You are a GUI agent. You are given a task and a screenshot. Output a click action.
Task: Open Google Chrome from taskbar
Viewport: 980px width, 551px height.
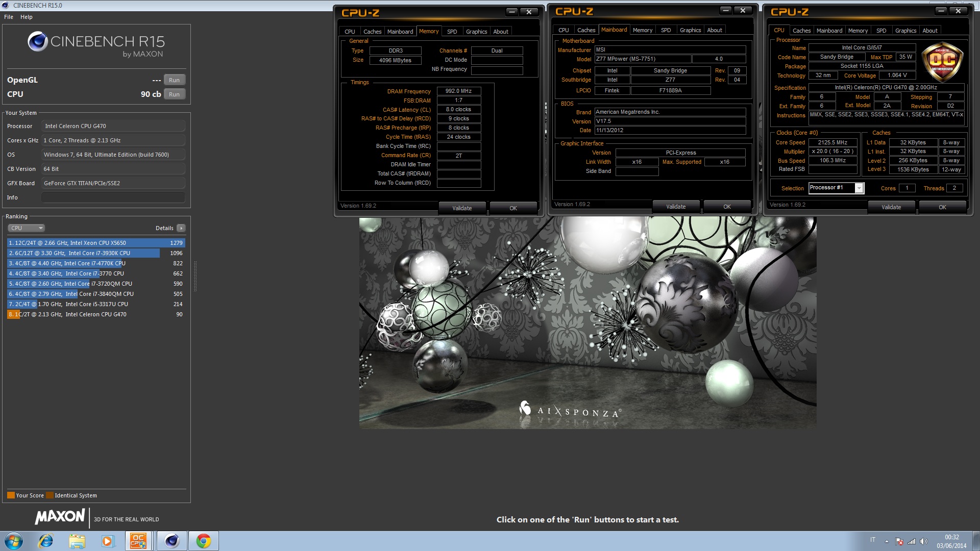click(203, 541)
